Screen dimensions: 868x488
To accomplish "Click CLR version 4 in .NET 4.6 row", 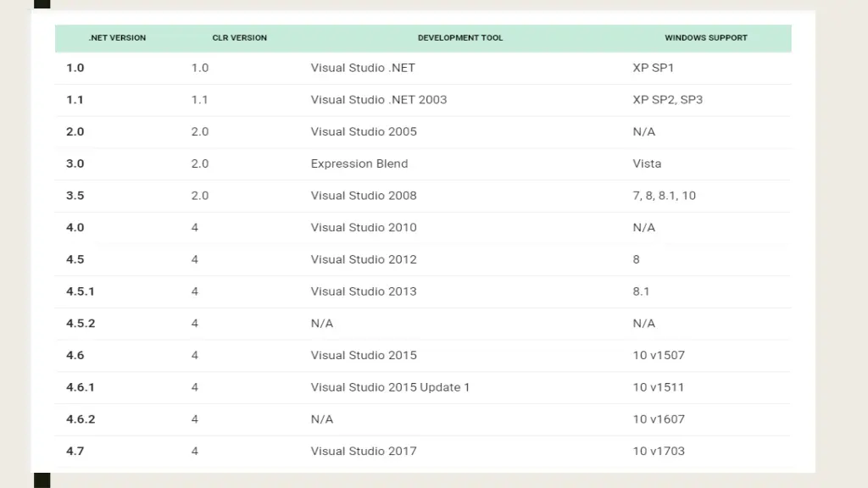I will pos(195,355).
